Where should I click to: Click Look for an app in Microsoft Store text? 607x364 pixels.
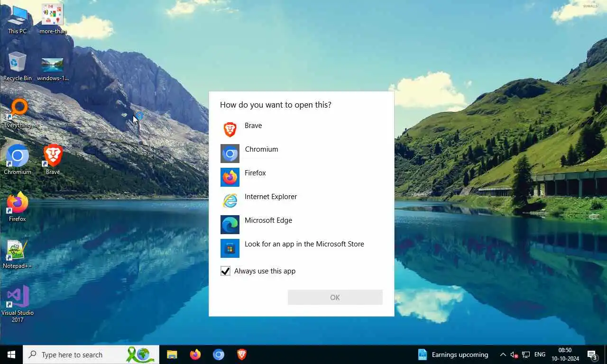click(304, 244)
